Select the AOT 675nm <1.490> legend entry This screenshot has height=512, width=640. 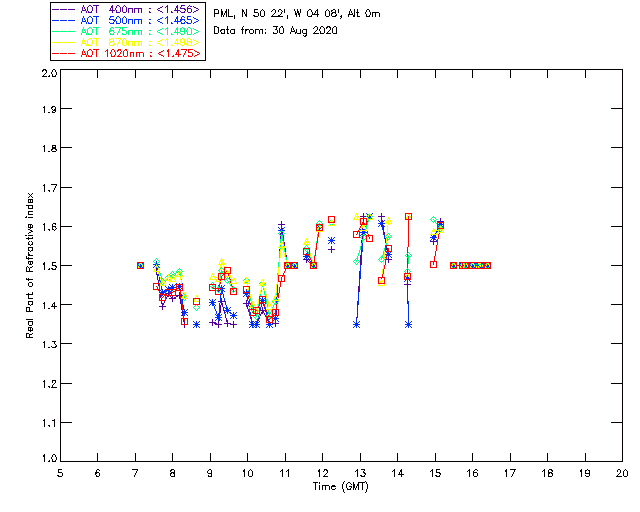click(x=128, y=31)
